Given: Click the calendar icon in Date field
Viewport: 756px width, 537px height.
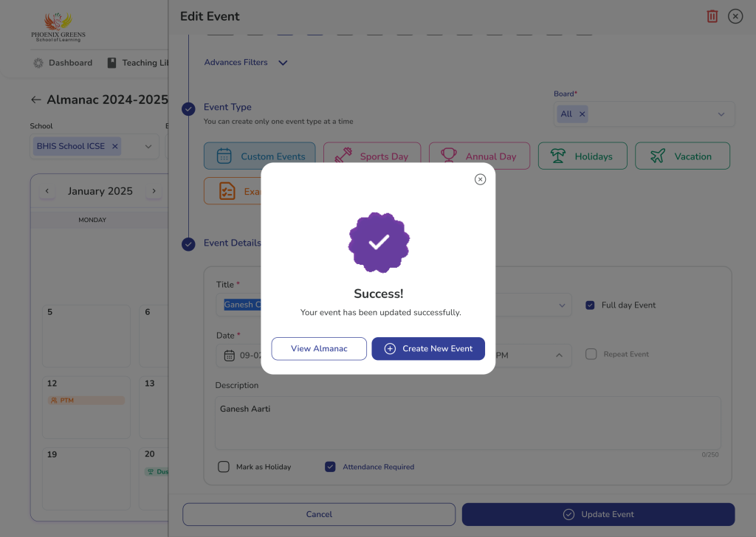Looking at the screenshot, I should pyautogui.click(x=230, y=355).
